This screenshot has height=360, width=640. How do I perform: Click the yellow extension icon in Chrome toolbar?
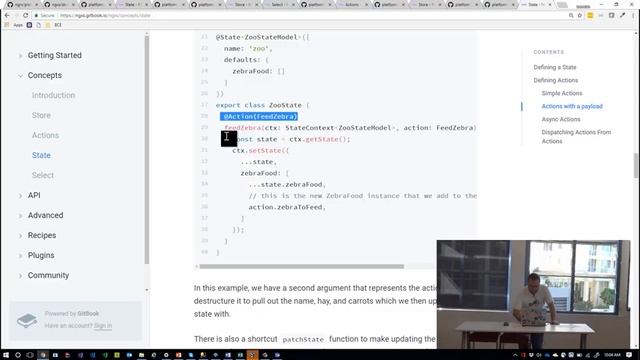[x=590, y=16]
